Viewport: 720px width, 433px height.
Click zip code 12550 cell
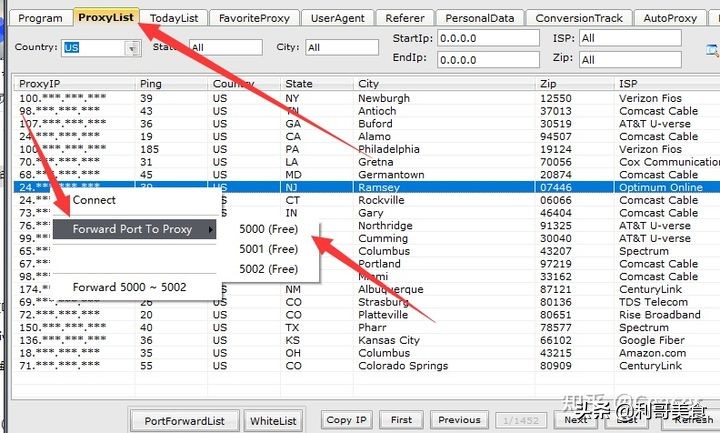coord(556,98)
